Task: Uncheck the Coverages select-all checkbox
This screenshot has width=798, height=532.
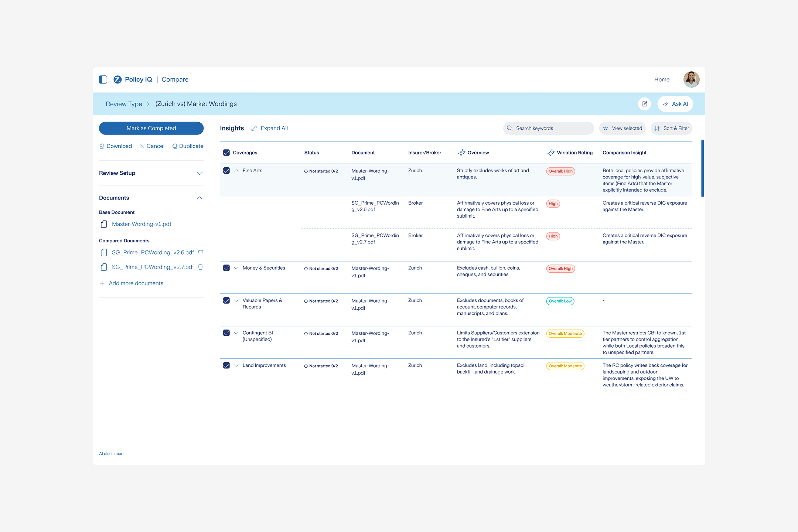Action: pyautogui.click(x=226, y=153)
